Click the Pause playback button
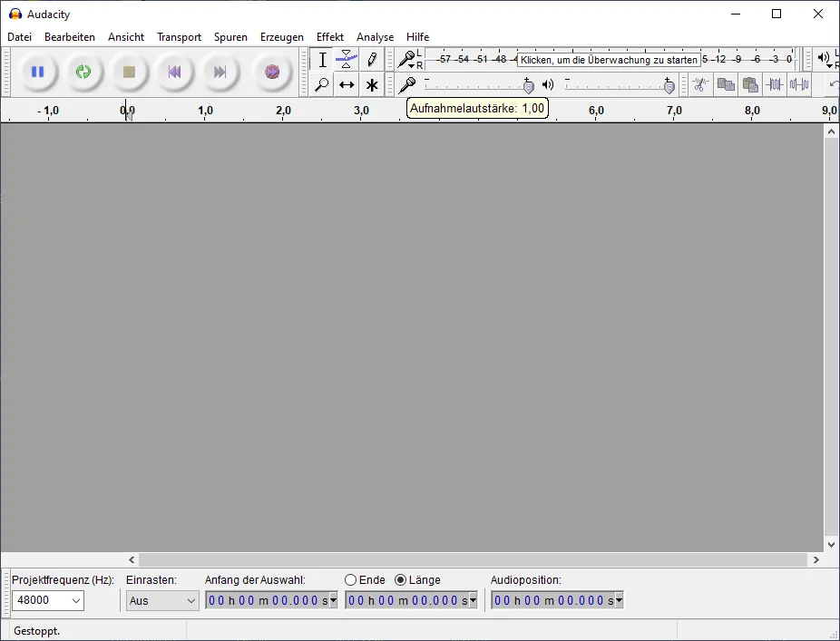840x641 pixels. point(37,72)
